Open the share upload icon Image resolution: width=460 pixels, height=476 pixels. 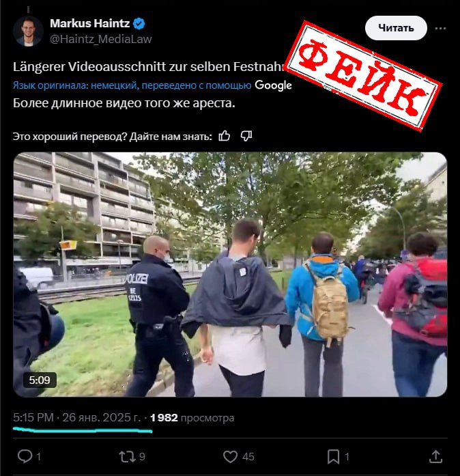tap(435, 457)
